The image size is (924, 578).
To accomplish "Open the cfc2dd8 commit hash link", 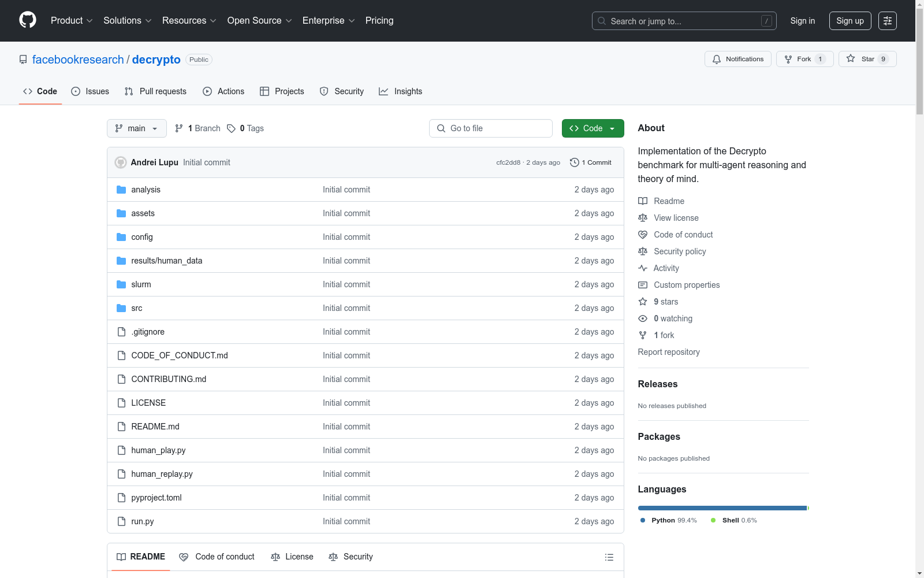I will point(508,162).
